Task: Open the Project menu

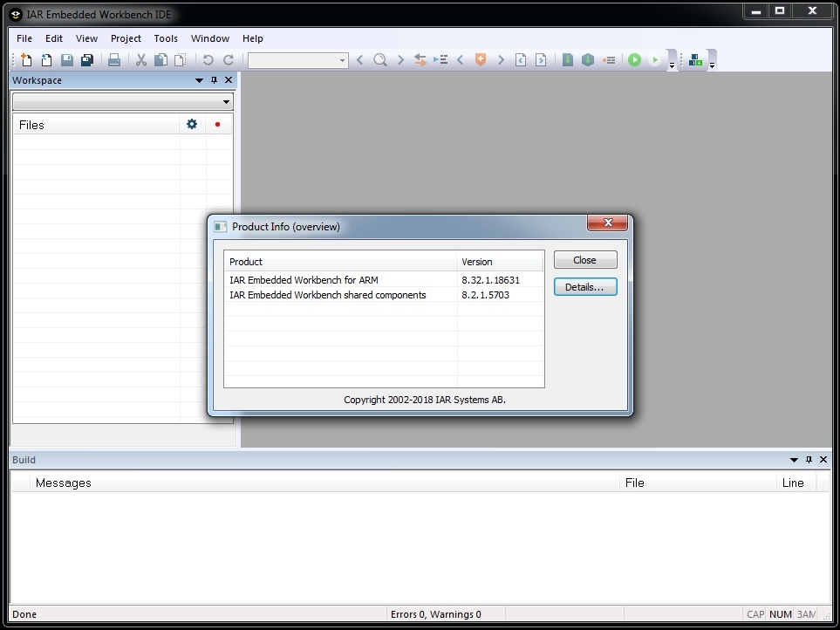Action: pyautogui.click(x=126, y=38)
